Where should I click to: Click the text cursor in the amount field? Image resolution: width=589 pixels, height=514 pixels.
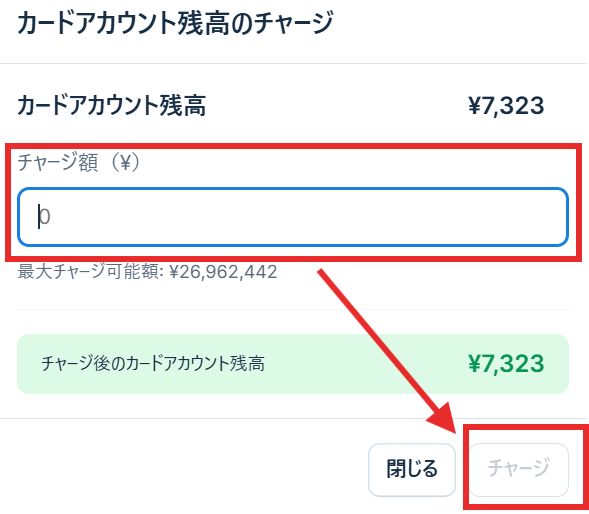tap(38, 216)
